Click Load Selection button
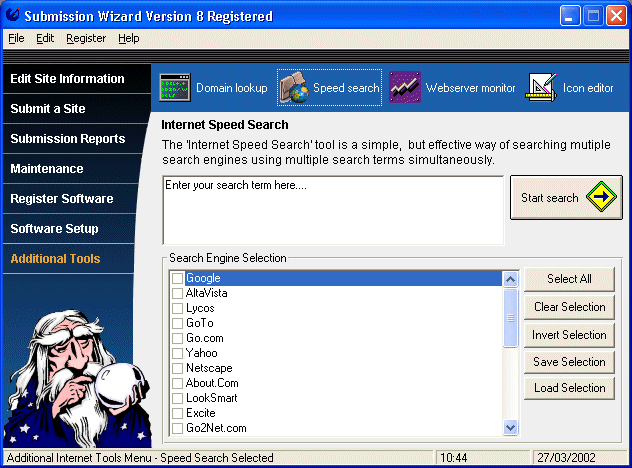 (x=569, y=388)
